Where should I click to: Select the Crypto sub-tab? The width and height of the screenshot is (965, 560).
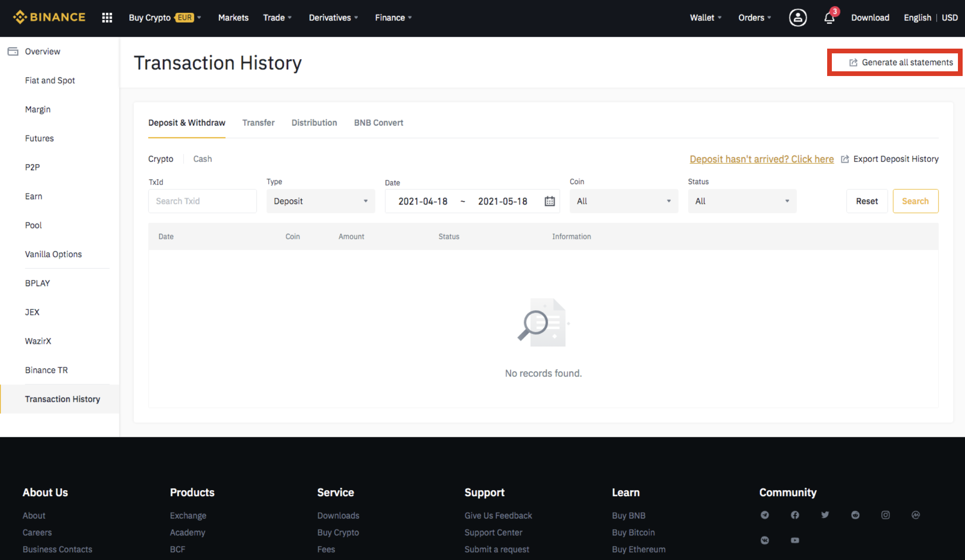pyautogui.click(x=161, y=159)
